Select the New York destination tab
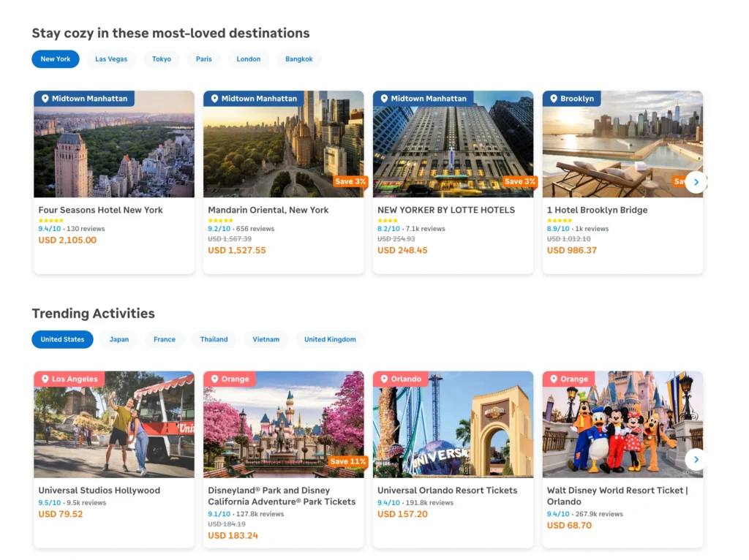 [56, 59]
